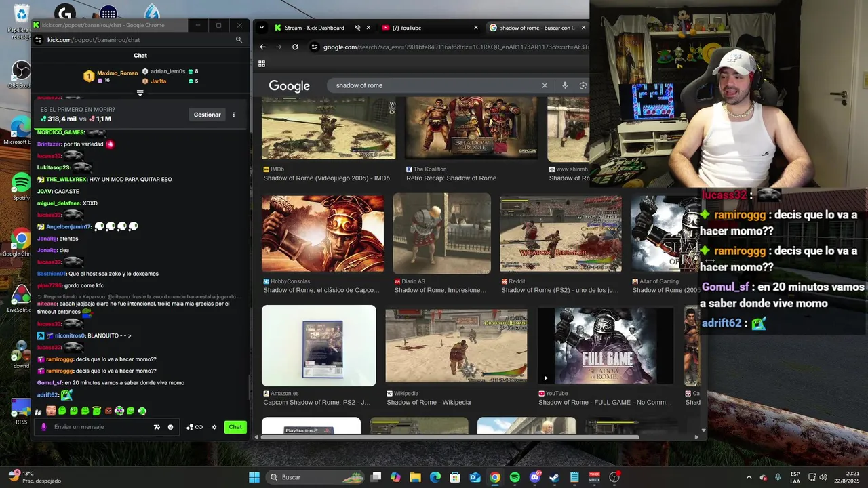Open Outlook from the taskbar
The height and width of the screenshot is (488, 868).
point(475,477)
